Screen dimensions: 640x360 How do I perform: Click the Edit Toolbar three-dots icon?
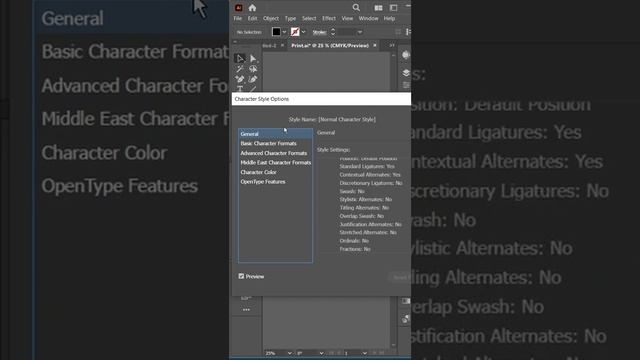pyautogui.click(x=246, y=310)
